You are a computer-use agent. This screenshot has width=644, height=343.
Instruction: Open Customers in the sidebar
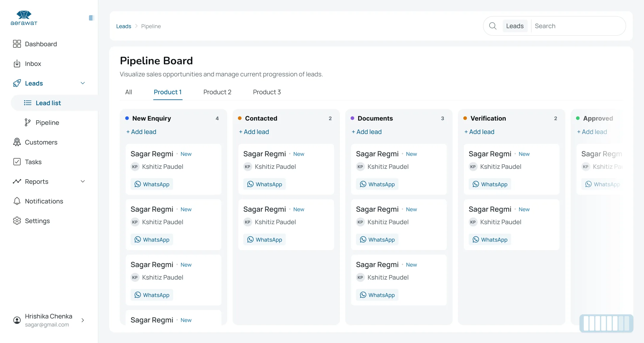click(41, 142)
